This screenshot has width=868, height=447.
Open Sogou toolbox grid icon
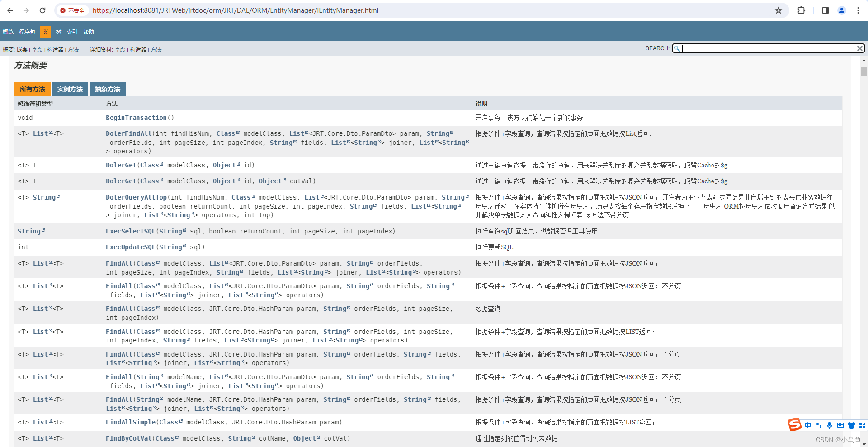tap(862, 425)
